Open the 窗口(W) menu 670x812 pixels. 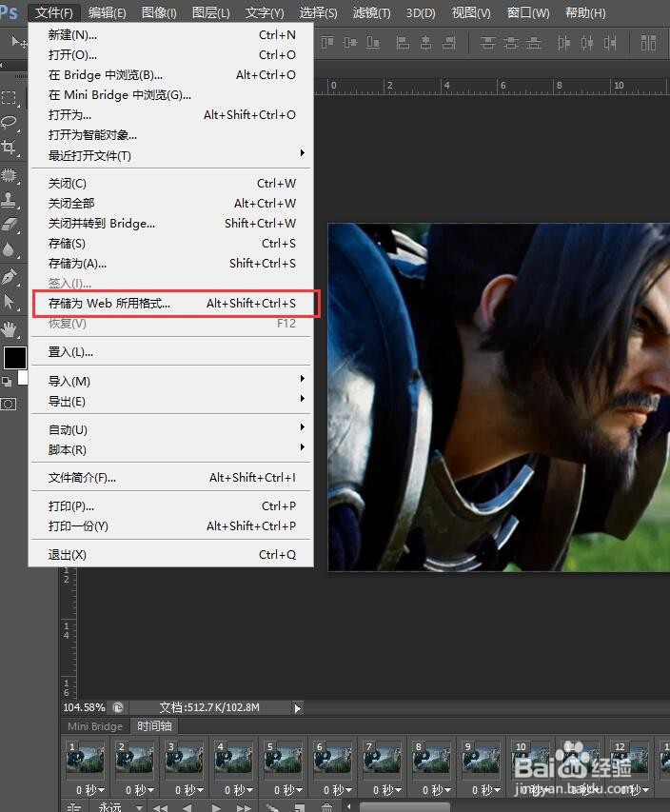(x=527, y=12)
